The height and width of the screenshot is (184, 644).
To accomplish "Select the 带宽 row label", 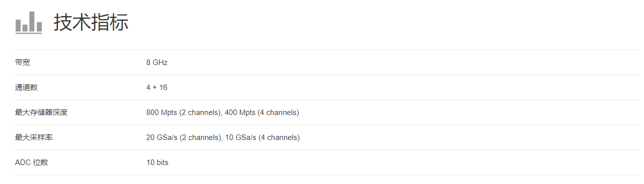I will [22, 62].
